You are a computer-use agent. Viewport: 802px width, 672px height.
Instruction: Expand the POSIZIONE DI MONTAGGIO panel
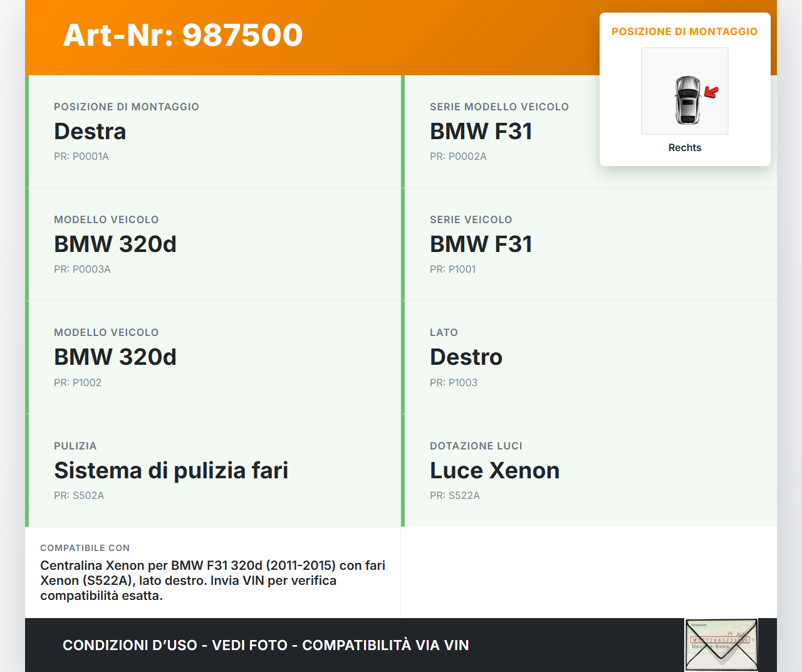685,31
